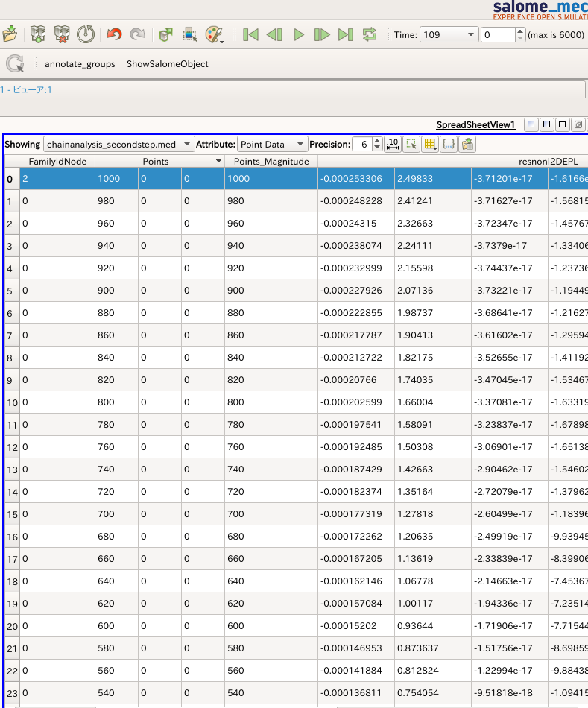Click Points_Magnitude cell 900
The width and height of the screenshot is (588, 708).
pyautogui.click(x=271, y=291)
